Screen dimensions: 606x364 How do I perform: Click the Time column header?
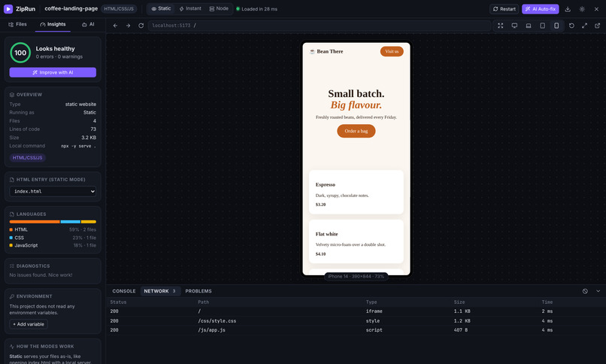point(547,302)
